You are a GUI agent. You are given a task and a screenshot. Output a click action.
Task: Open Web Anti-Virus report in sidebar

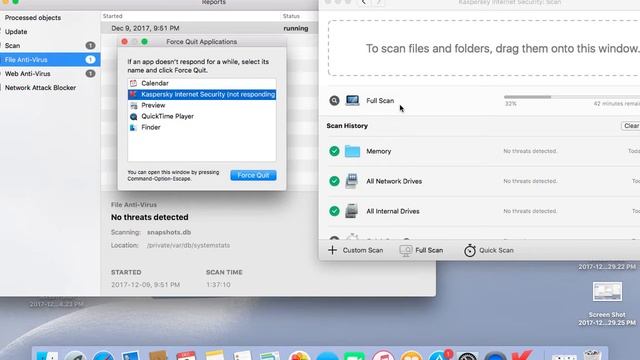tap(27, 73)
